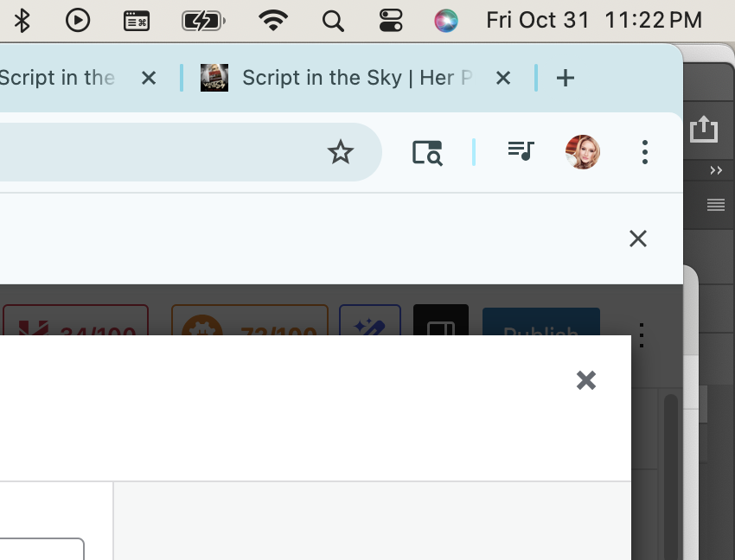
Task: Open the Now Playing menu bar icon
Action: click(78, 21)
